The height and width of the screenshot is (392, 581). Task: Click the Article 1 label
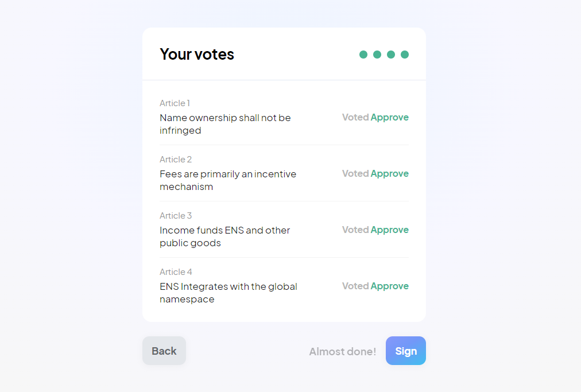click(175, 103)
